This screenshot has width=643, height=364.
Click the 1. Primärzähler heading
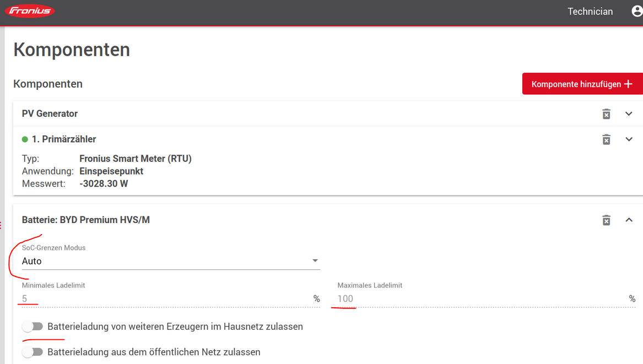pos(64,139)
